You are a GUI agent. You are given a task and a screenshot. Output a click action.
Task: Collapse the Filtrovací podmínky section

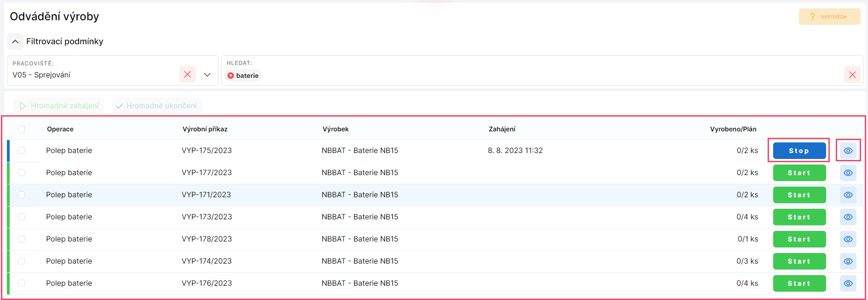[x=15, y=41]
